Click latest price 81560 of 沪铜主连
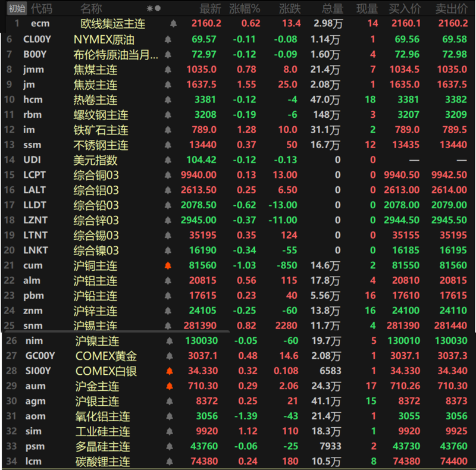The height and width of the screenshot is (470, 476). tap(202, 265)
